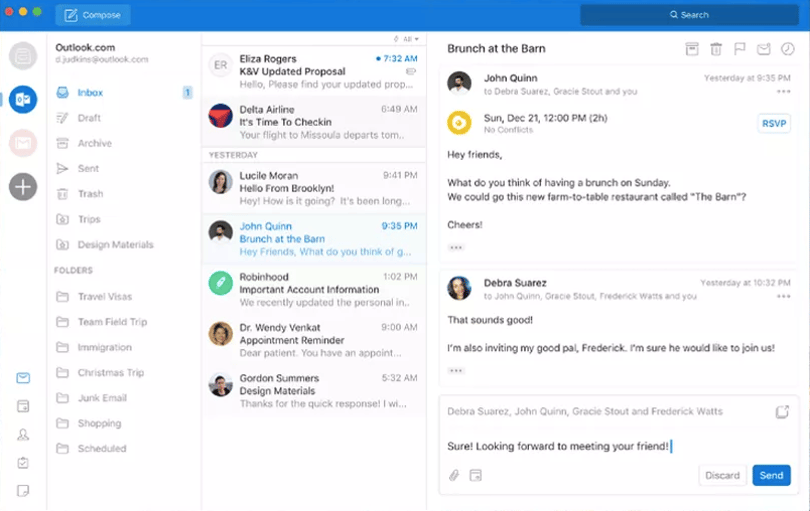
Task: Attach a file with the paperclip icon
Action: coord(454,475)
